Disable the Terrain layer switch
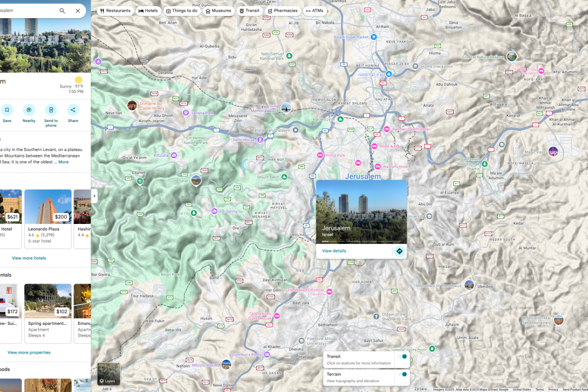This screenshot has width=588, height=392. coord(403,374)
